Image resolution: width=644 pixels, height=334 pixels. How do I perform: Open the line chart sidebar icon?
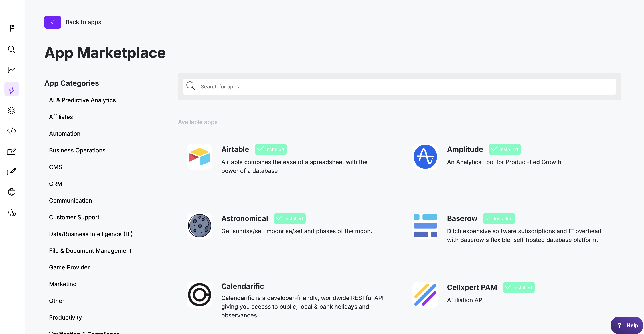[x=11, y=70]
